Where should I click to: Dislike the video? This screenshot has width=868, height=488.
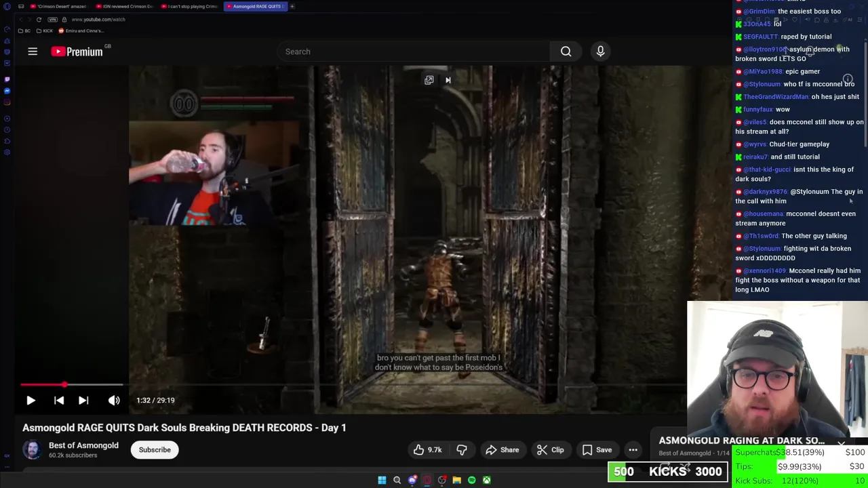462,450
